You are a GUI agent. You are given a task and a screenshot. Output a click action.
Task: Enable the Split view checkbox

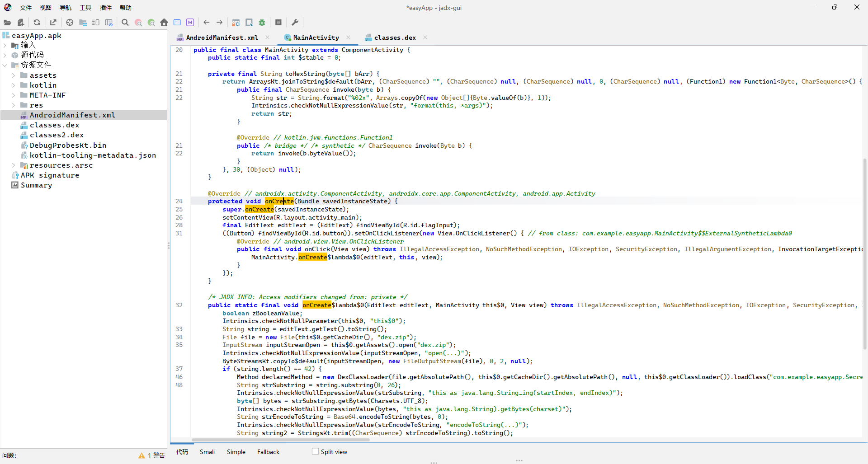tap(316, 451)
